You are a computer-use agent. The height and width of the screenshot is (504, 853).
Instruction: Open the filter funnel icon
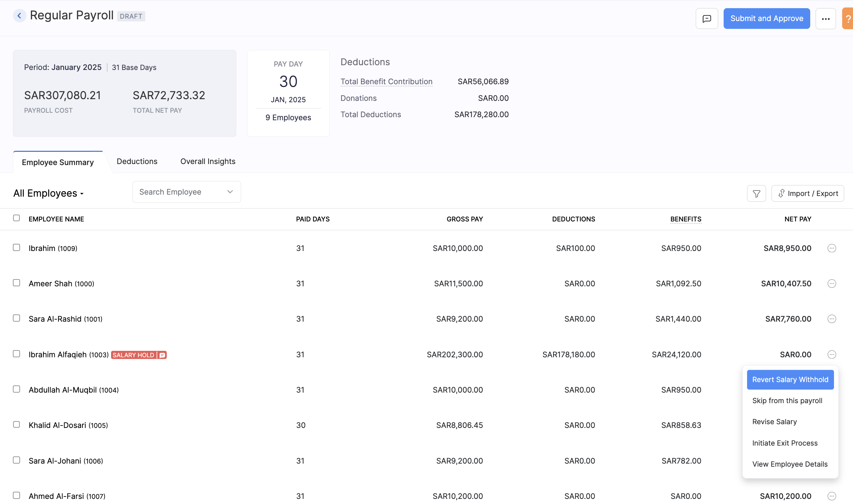coord(756,193)
